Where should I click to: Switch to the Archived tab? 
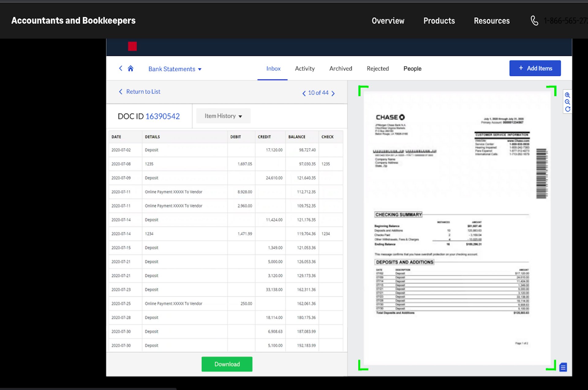tap(341, 69)
